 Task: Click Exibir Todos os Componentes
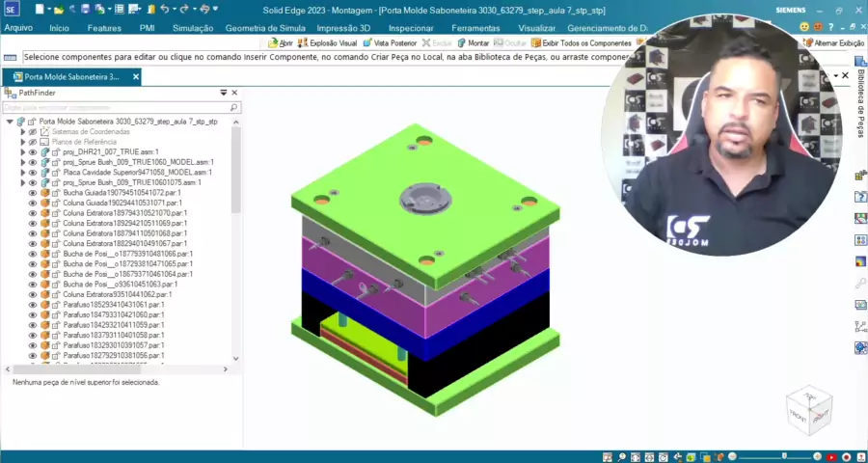(582, 42)
